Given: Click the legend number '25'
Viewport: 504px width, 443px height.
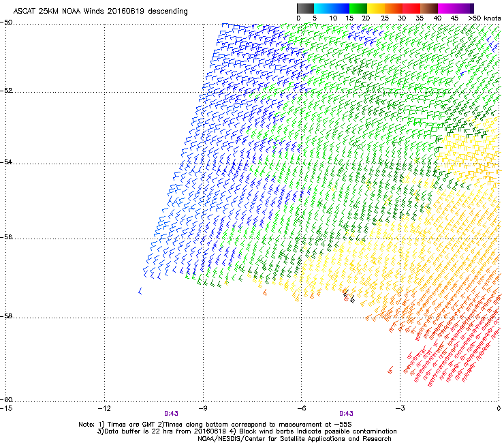Looking at the screenshot, I should point(384,18).
